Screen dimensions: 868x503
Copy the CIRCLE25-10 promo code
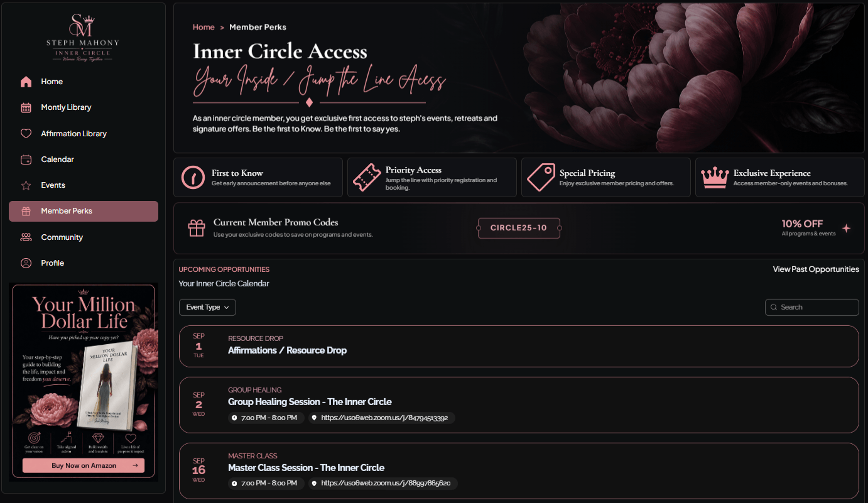tap(519, 228)
